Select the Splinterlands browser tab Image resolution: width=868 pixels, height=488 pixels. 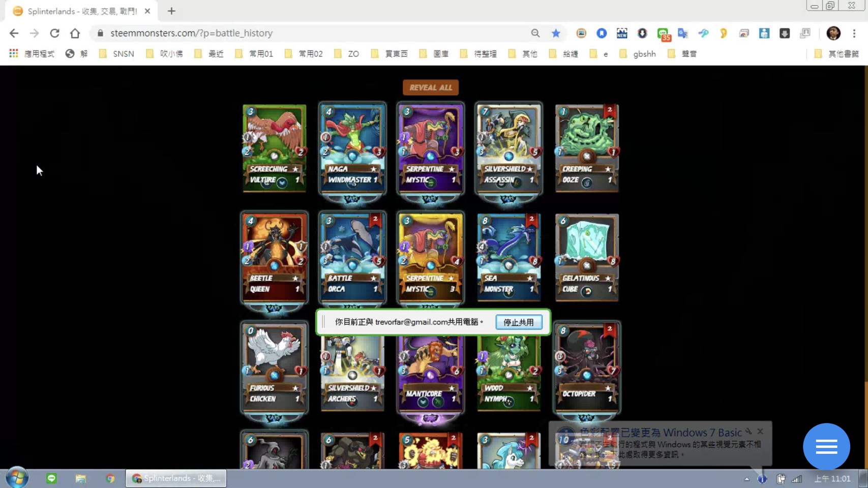click(81, 11)
